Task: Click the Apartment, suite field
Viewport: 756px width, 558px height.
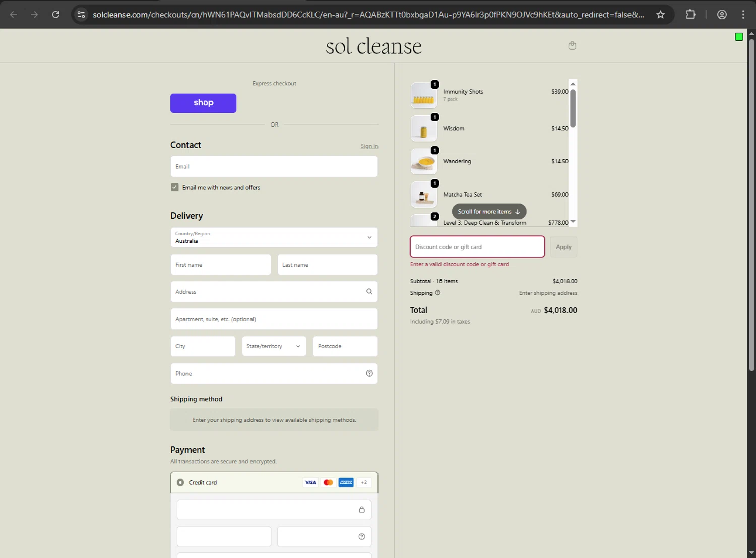Action: point(274,319)
